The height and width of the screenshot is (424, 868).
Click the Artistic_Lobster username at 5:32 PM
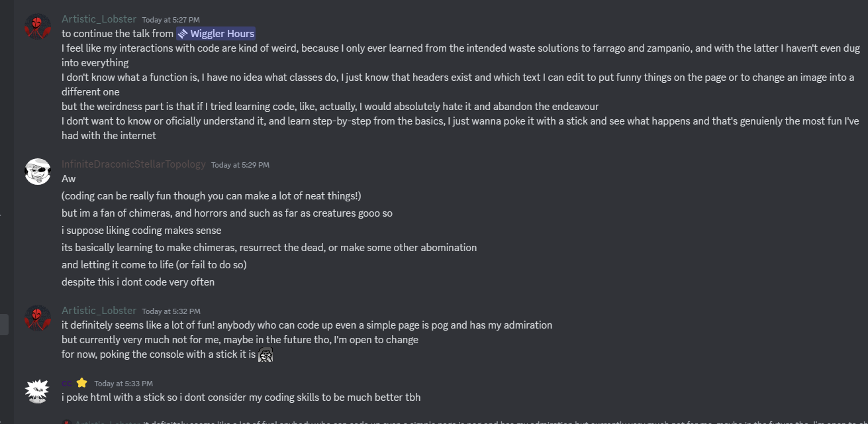99,311
